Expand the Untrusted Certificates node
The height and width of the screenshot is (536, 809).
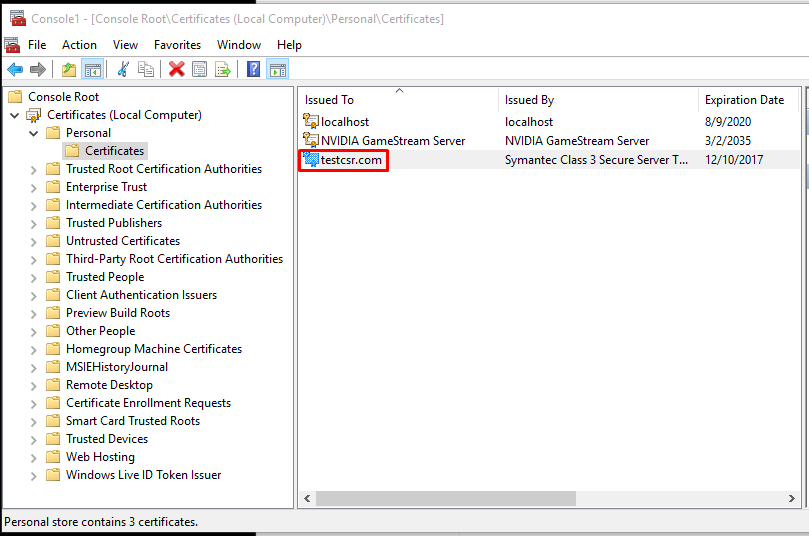click(34, 242)
